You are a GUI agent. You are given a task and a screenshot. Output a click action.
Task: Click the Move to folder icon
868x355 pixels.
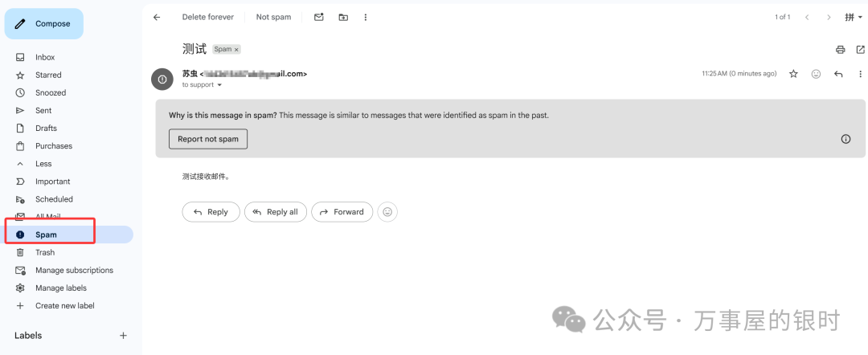(343, 17)
